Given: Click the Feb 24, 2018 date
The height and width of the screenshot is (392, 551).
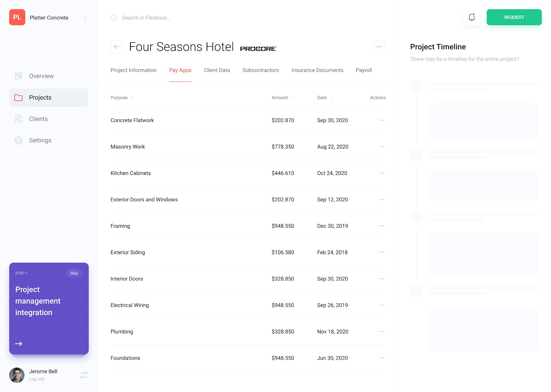Looking at the screenshot, I should (x=332, y=252).
